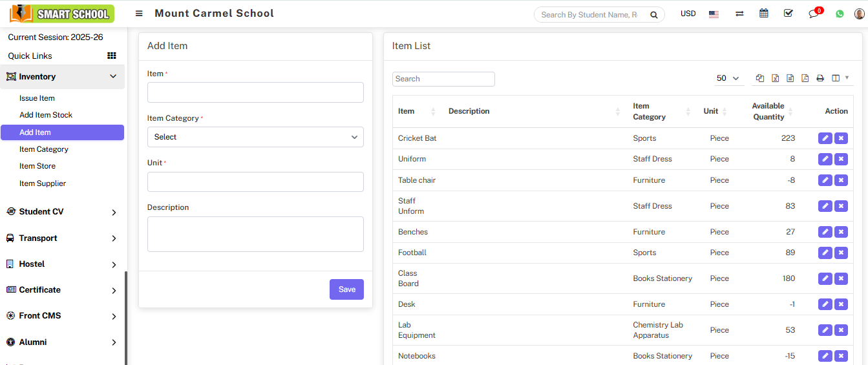Expand the Student CV menu
The width and height of the screenshot is (868, 365).
[x=62, y=212]
